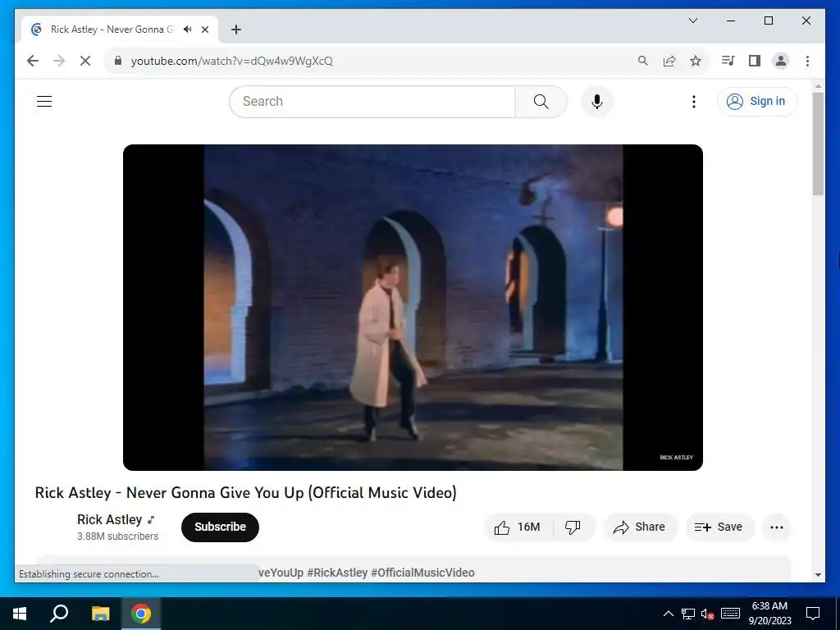Focus the YouTube Search input field

(373, 101)
